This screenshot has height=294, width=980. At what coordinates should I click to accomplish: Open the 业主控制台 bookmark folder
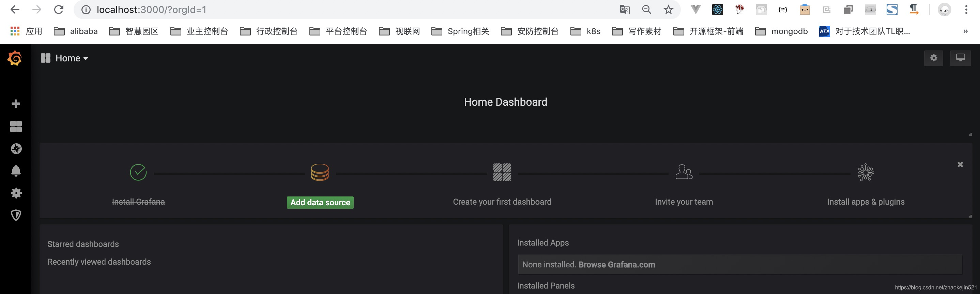coord(199,31)
